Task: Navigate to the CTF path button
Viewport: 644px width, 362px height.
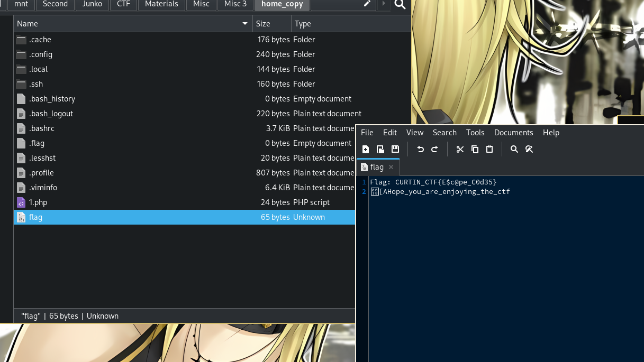Action: coord(123,4)
